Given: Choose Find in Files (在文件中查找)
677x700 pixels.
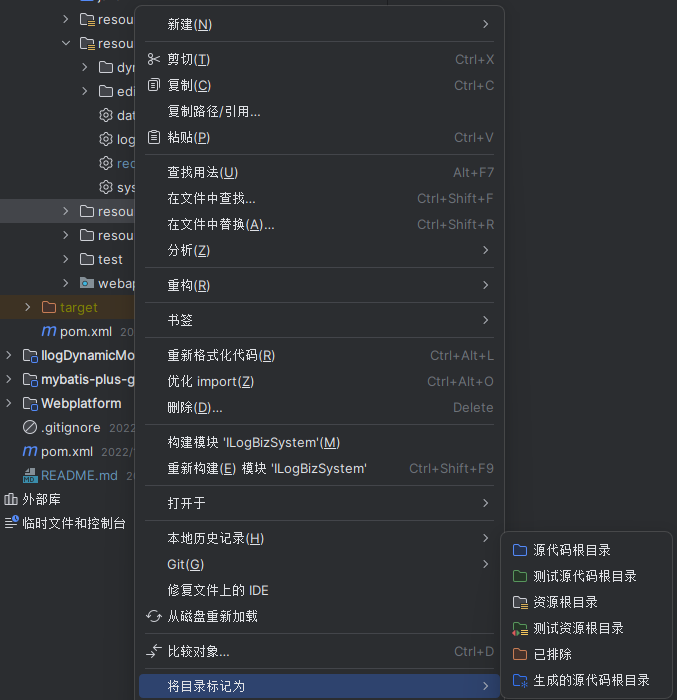Looking at the screenshot, I should pyautogui.click(x=211, y=199).
